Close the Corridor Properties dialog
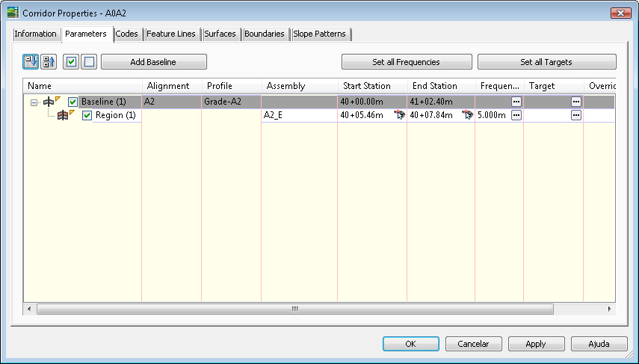The width and height of the screenshot is (639, 364). (620, 13)
